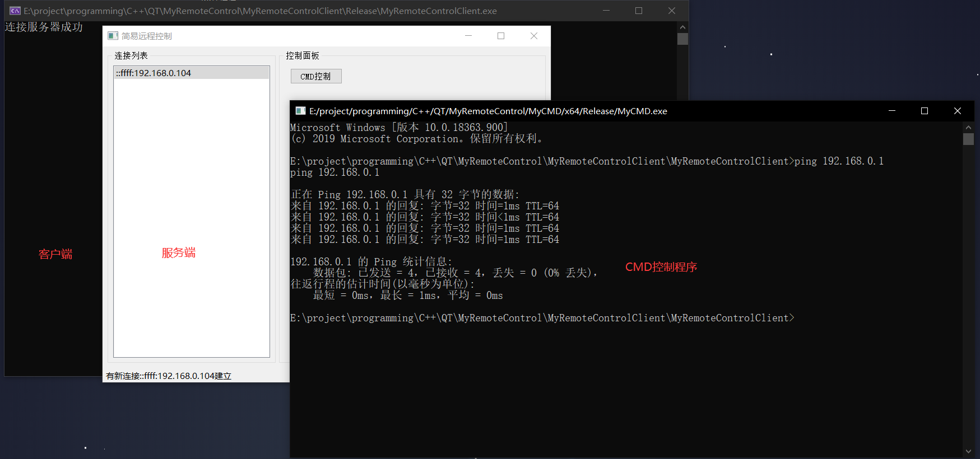Click the MyCMD.exe title bar path text
The image size is (980, 459).
[x=488, y=111]
